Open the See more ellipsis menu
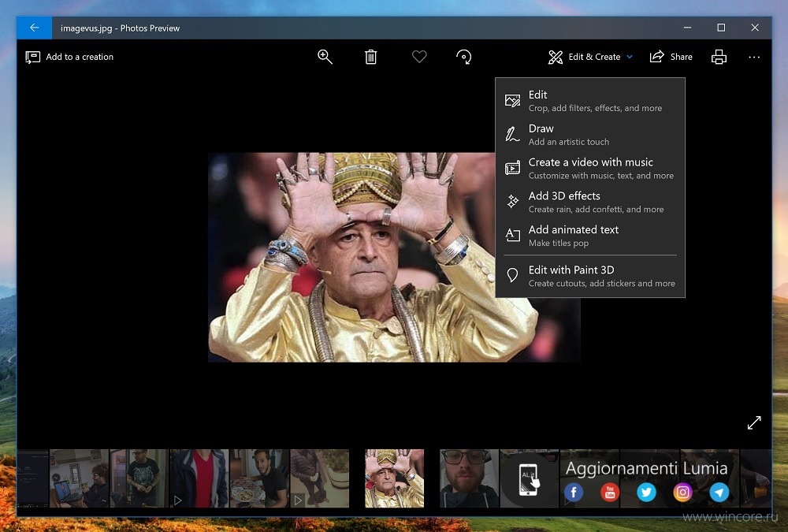This screenshot has height=532, width=788. click(x=754, y=57)
